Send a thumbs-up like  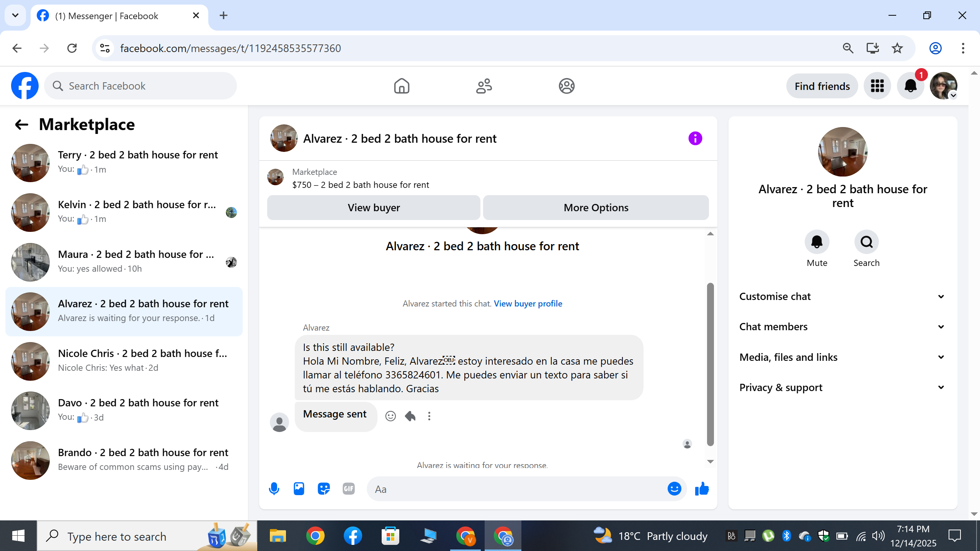702,489
